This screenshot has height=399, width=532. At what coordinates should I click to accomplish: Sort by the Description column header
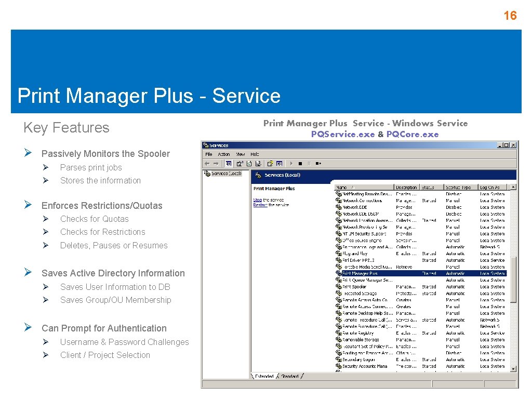coord(406,187)
